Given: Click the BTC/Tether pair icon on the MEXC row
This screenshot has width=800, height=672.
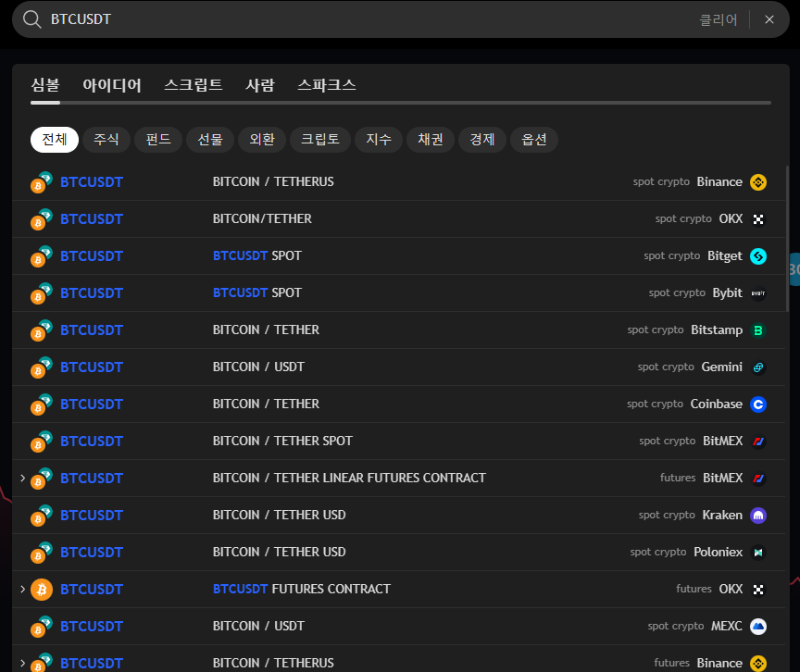Looking at the screenshot, I should [x=42, y=626].
